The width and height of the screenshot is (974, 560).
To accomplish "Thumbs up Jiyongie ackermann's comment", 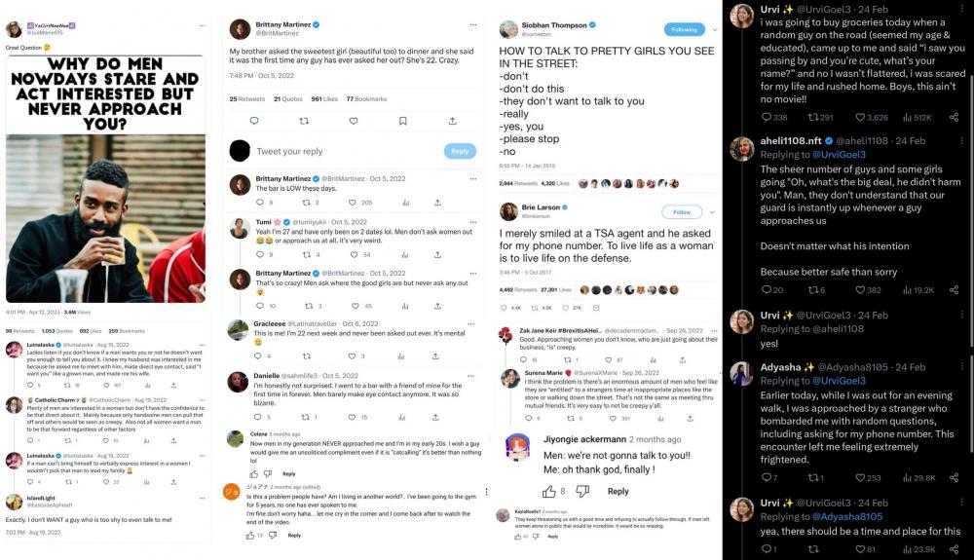I will (x=548, y=492).
